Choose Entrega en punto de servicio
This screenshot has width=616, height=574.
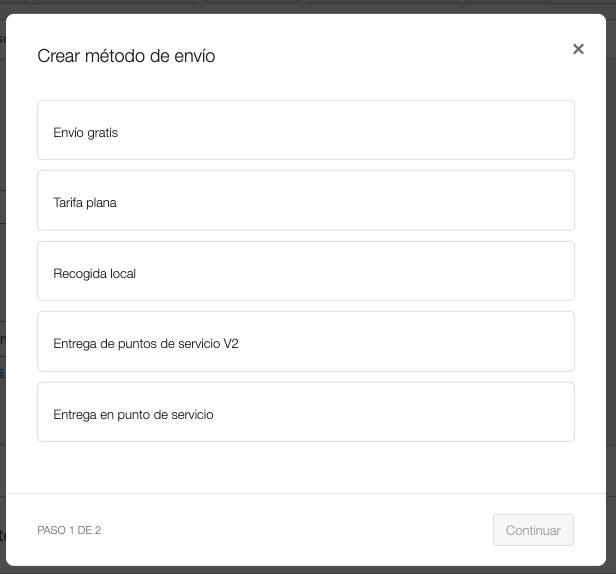[x=306, y=412]
